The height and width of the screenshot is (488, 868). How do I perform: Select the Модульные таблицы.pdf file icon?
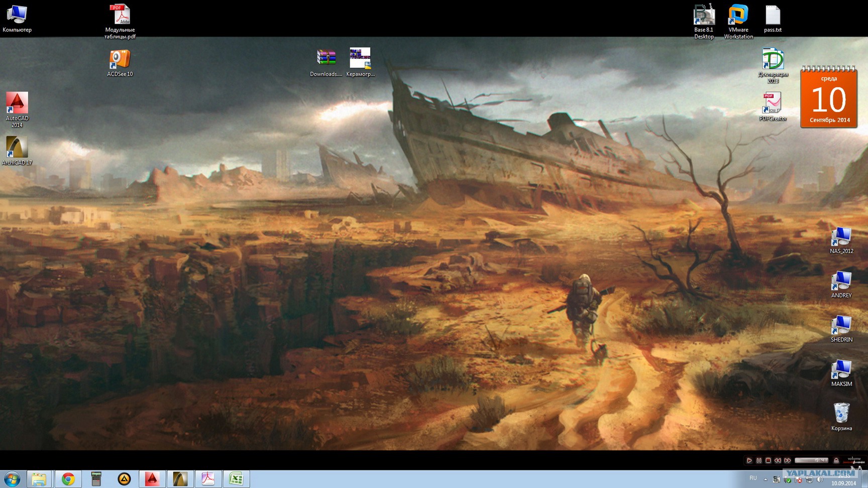click(x=120, y=22)
